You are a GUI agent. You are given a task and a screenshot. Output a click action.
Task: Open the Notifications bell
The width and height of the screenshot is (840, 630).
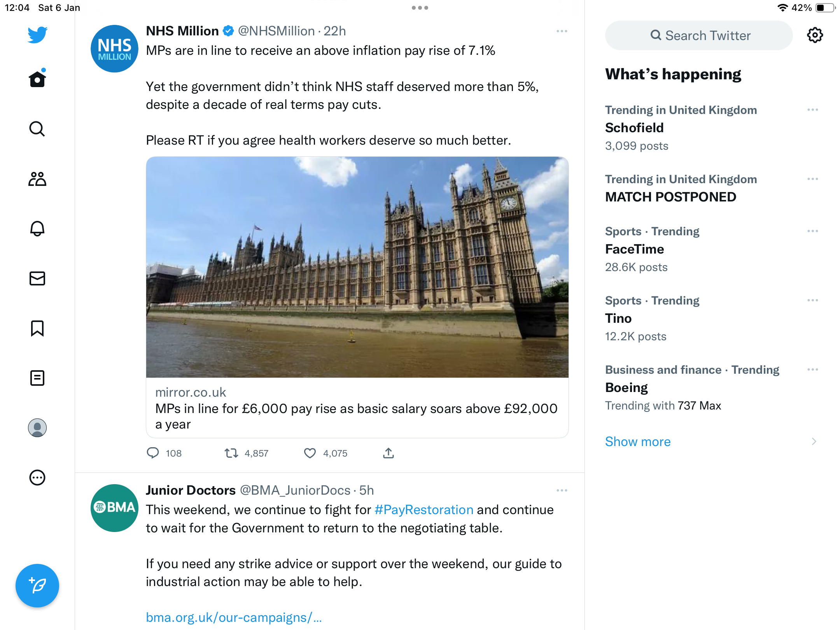click(x=37, y=229)
